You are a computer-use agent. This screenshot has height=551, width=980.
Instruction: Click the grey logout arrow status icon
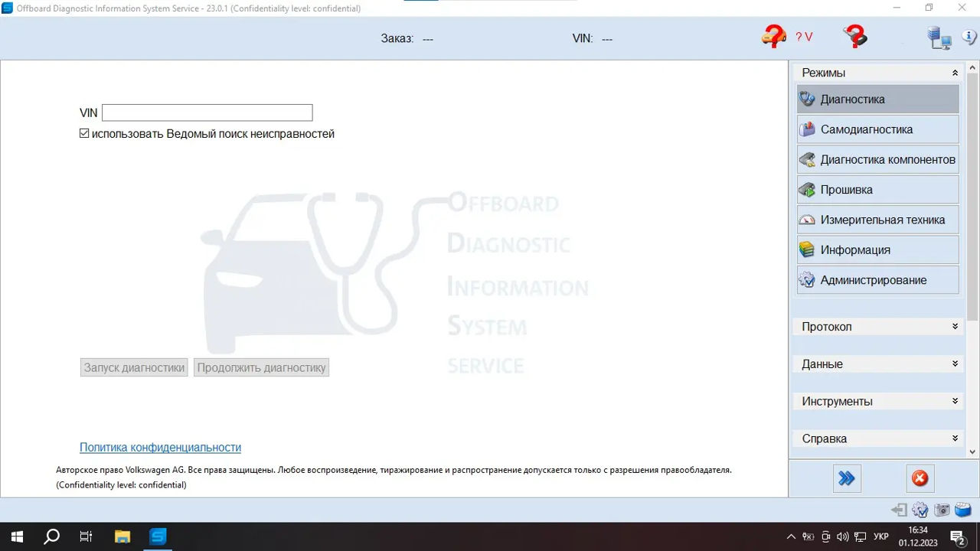coord(899,510)
